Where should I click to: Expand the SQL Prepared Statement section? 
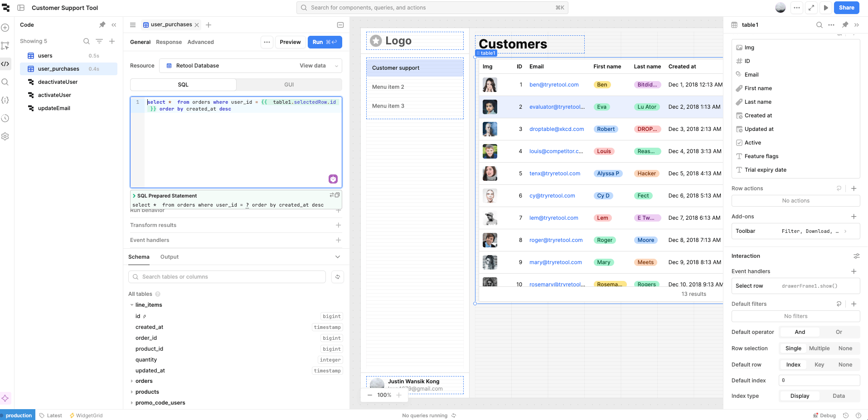tap(134, 196)
